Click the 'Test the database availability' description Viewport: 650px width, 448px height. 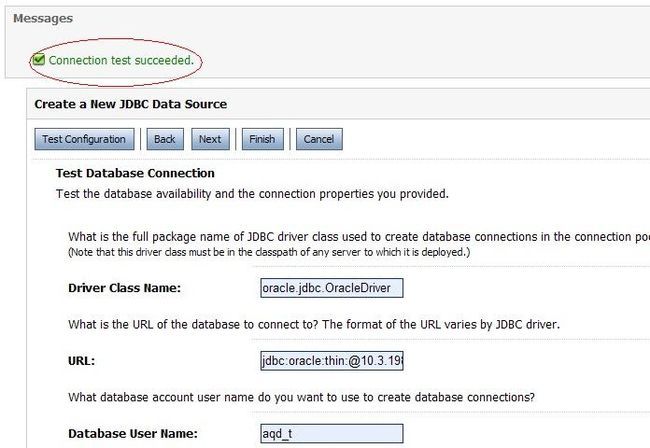252,194
